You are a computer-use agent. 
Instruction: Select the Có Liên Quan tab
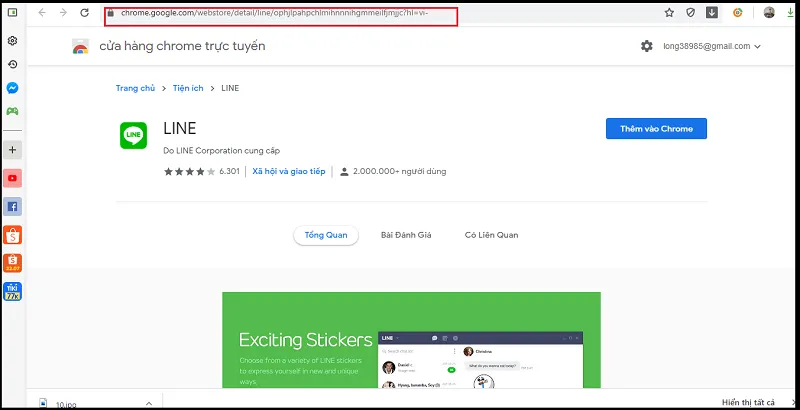pos(491,235)
